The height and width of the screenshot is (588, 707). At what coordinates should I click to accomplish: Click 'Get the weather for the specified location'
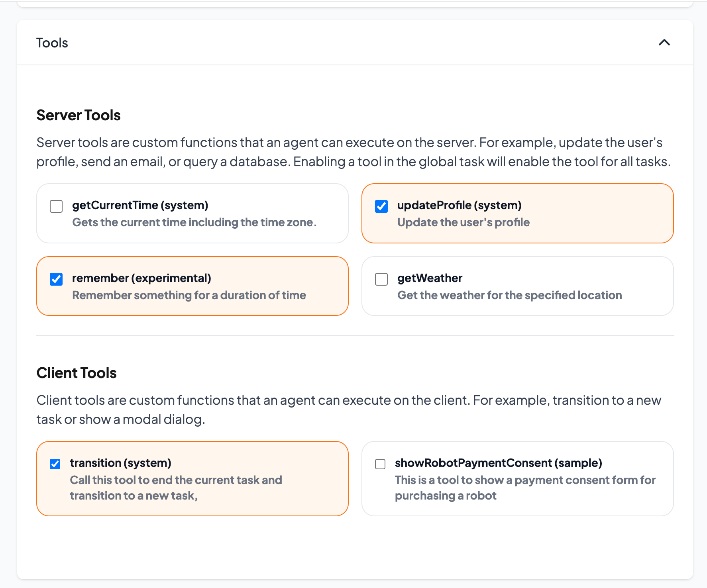510,295
